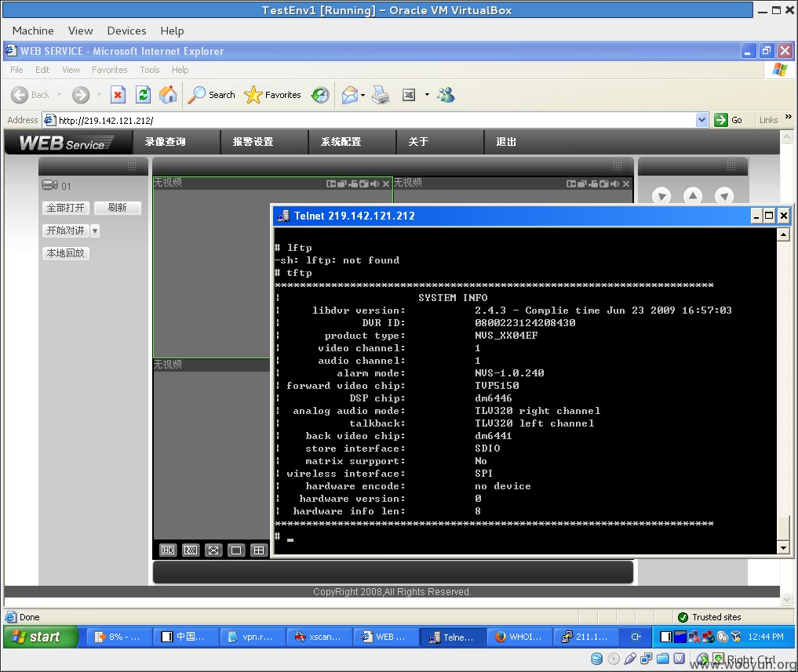Select the four-window grid layout icon
This screenshot has width=798, height=672.
click(259, 550)
